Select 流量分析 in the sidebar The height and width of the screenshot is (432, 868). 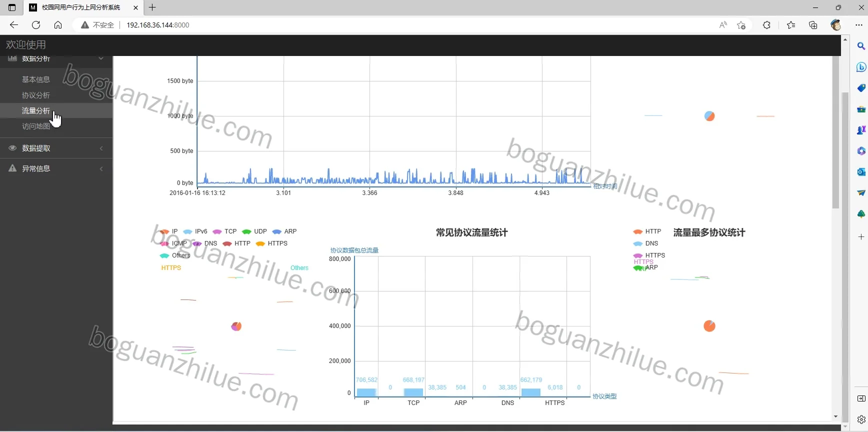36,110
